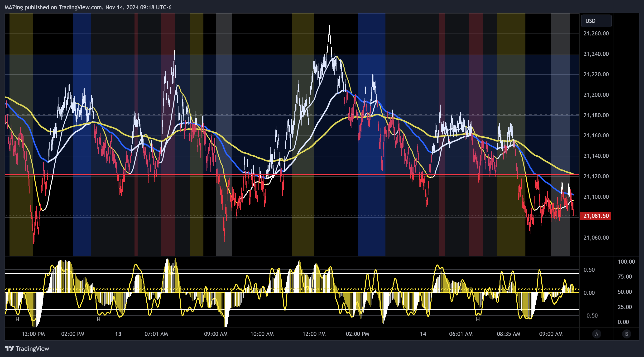
Task: Click the date label 14 on time axis
Action: (x=423, y=334)
